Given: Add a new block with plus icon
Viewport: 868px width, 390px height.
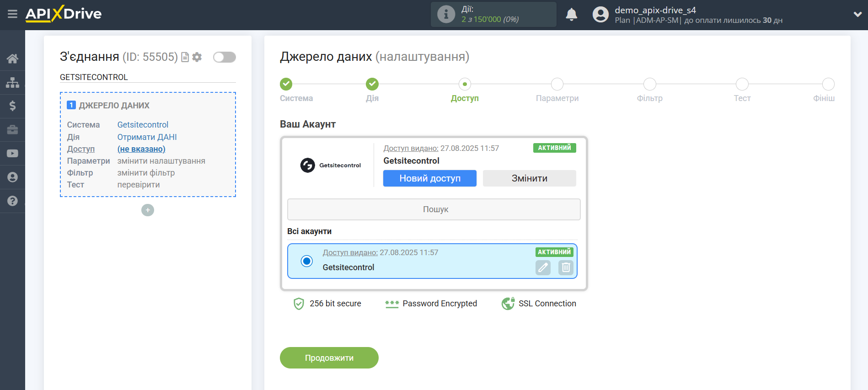Looking at the screenshot, I should coord(147,210).
